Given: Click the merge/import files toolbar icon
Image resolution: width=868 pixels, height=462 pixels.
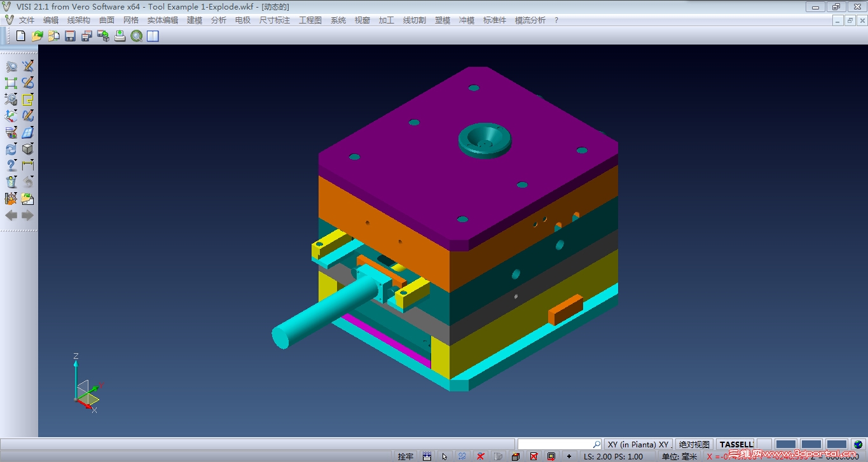Looking at the screenshot, I should (x=54, y=36).
